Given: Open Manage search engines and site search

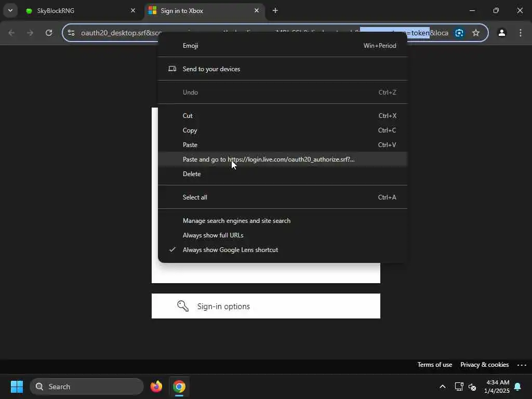Looking at the screenshot, I should [283, 221].
